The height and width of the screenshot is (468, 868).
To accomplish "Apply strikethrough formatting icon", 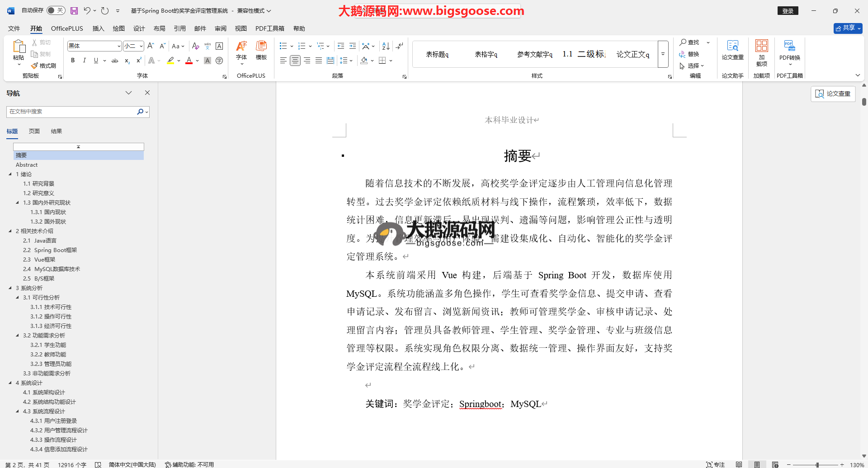I will tap(115, 61).
